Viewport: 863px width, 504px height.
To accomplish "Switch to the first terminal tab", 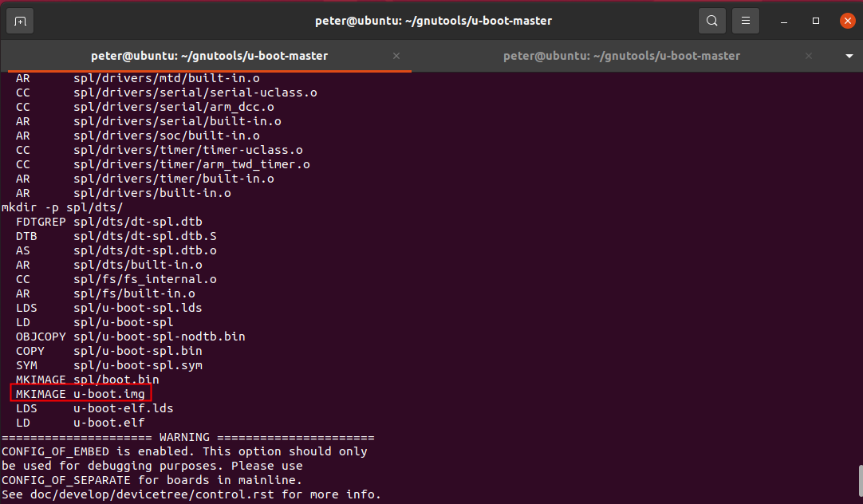I will (x=209, y=56).
